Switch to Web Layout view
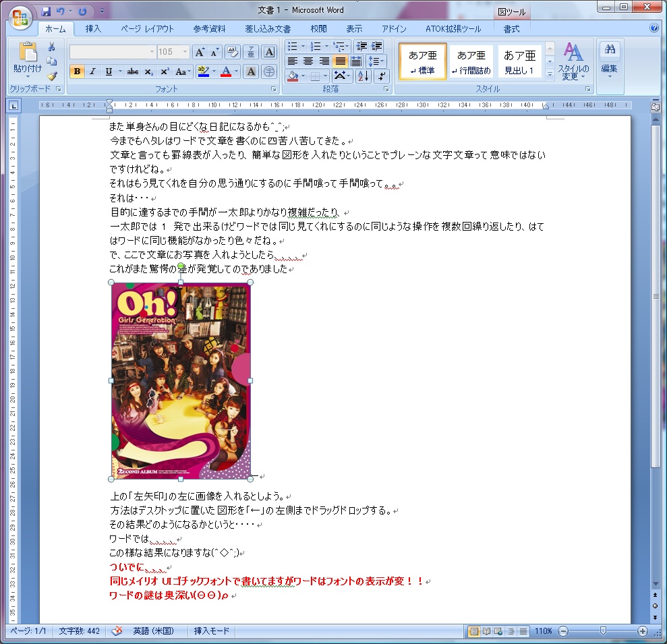The width and height of the screenshot is (667, 644). (x=498, y=632)
